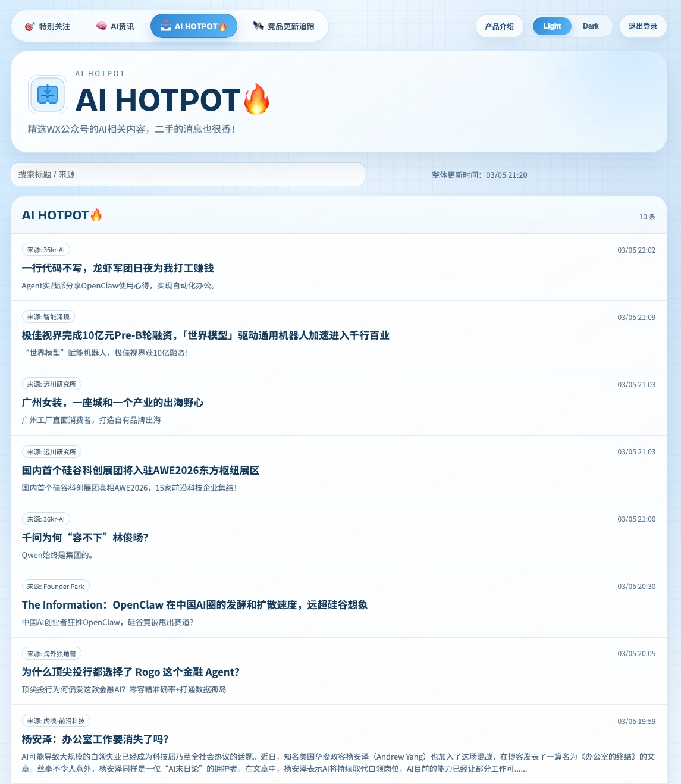The image size is (681, 784).
Task: Open the 杨安泽：办公室工作要消失了吗 article
Action: click(x=95, y=739)
